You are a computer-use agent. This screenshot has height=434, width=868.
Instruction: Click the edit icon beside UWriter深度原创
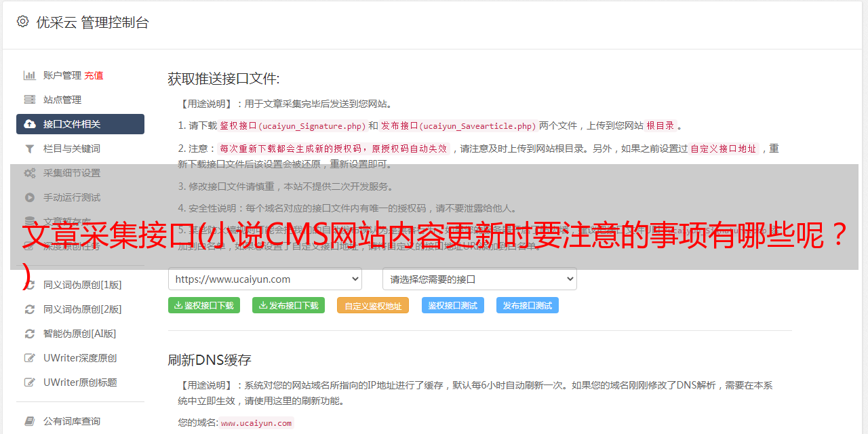30,358
